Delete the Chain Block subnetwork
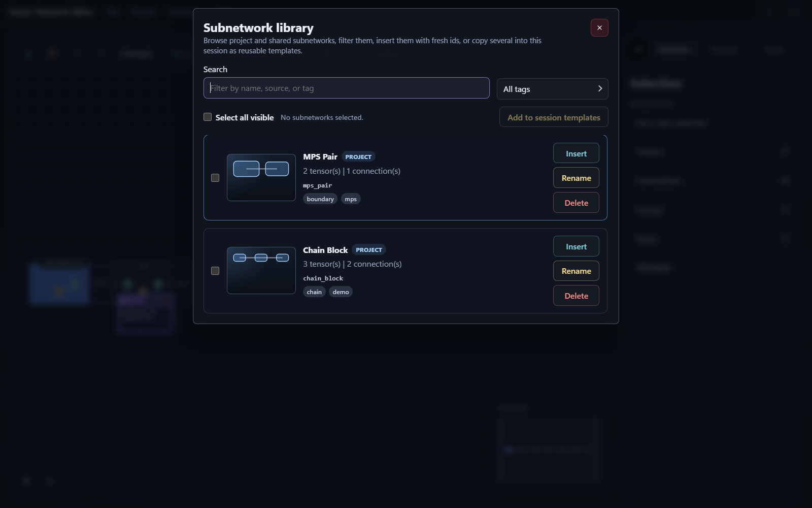Viewport: 812px width, 508px height. pos(576,296)
